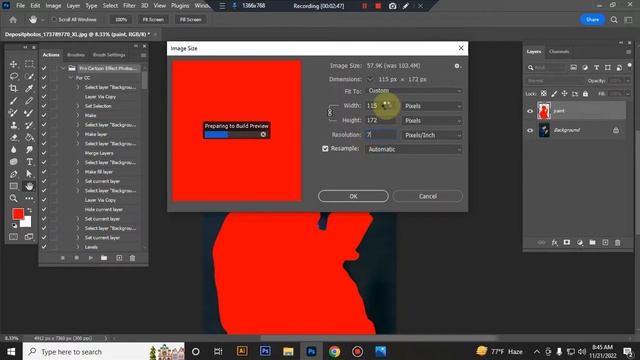The image size is (640, 360).
Task: Select the Crop tool
Action: [13, 88]
